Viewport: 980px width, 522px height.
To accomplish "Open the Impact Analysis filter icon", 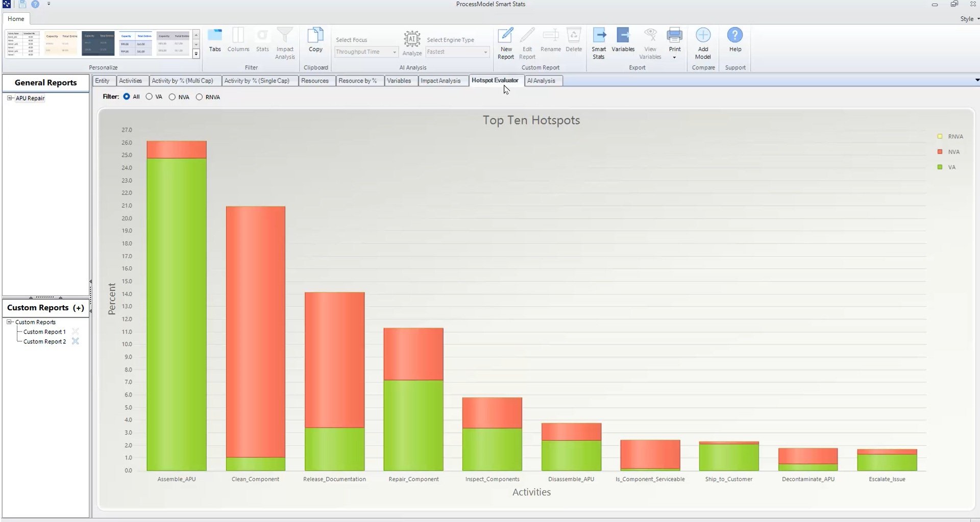I will (x=285, y=43).
